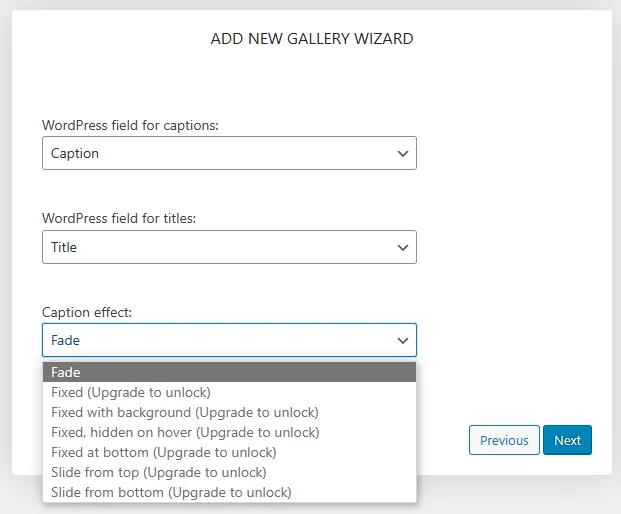
Task: Click the selected Caption value text
Action: [x=75, y=154]
